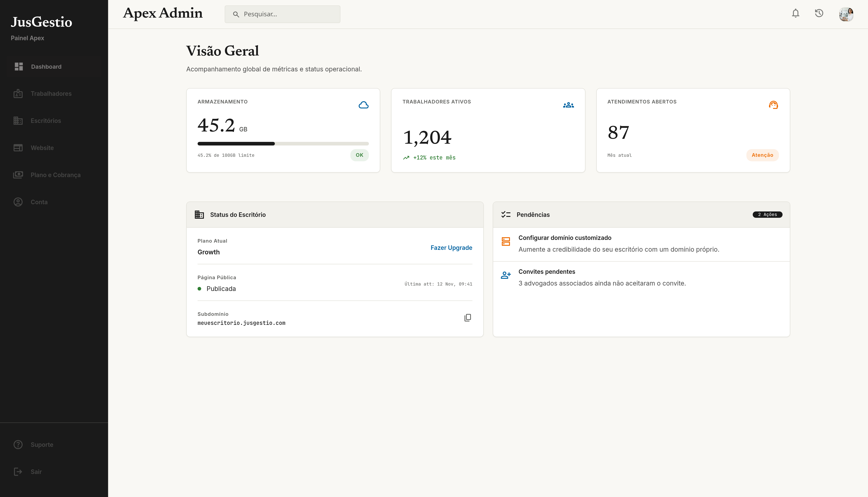This screenshot has height=497, width=868.
Task: Click the add-person icon for Convites pendentes
Action: (x=506, y=275)
